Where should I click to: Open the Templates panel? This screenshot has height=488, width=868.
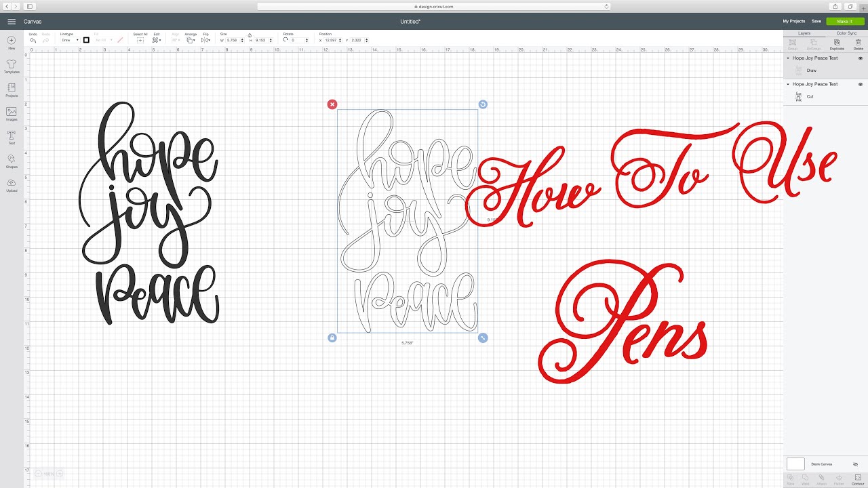point(12,66)
